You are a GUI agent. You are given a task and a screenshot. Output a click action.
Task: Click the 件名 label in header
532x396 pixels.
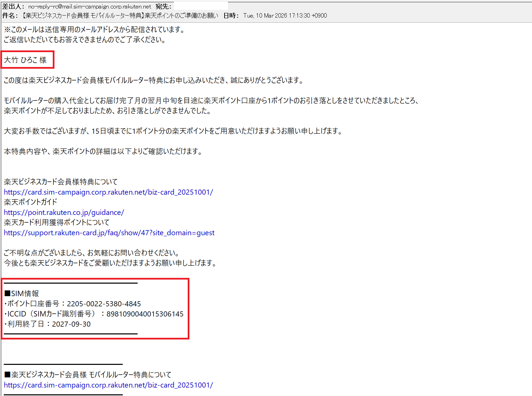click(10, 16)
